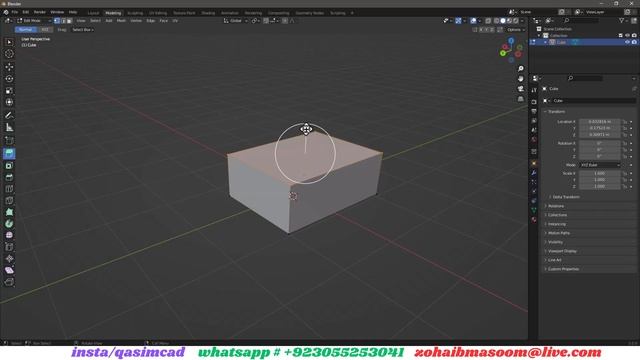The image size is (640, 360).
Task: Select the Shear tool
Action: point(9,270)
